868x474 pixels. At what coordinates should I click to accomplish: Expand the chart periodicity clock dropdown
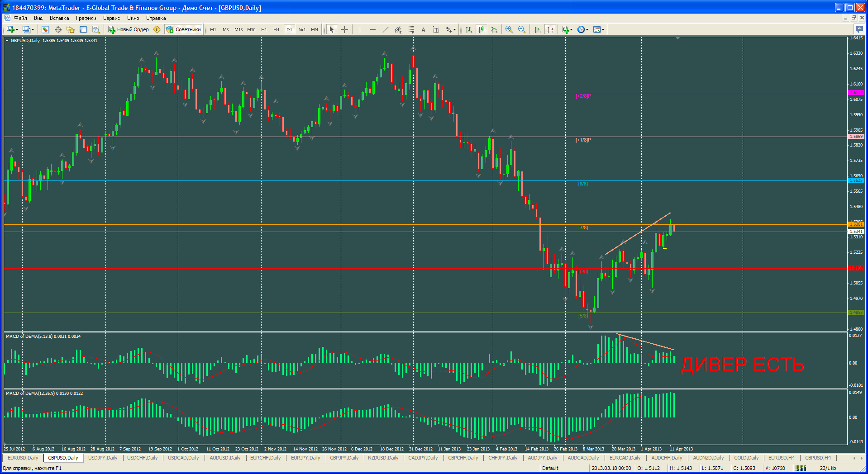tap(583, 29)
